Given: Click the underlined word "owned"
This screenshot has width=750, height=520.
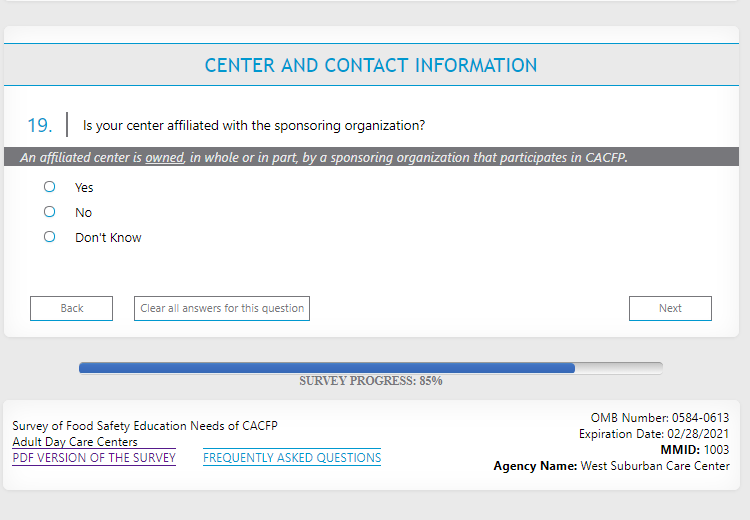Looking at the screenshot, I should point(165,158).
